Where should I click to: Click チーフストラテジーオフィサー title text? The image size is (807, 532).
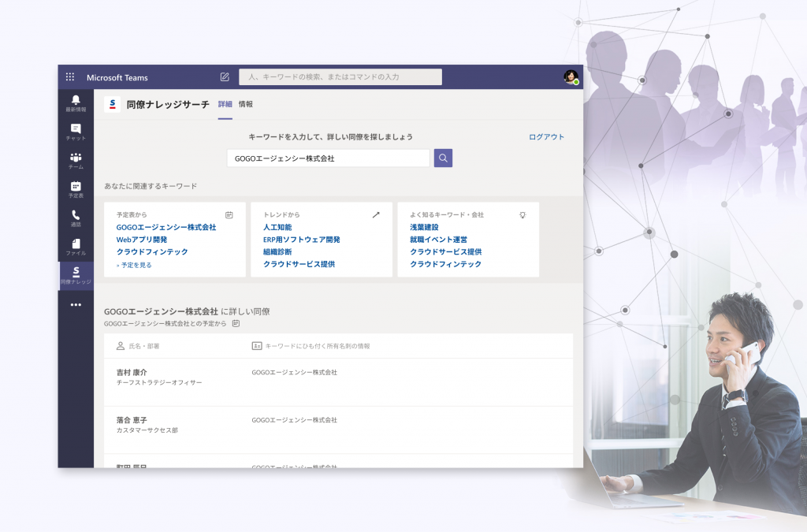click(159, 383)
